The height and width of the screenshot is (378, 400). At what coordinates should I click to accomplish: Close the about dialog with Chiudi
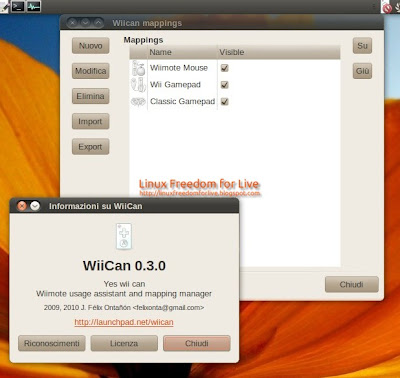pyautogui.click(x=197, y=343)
